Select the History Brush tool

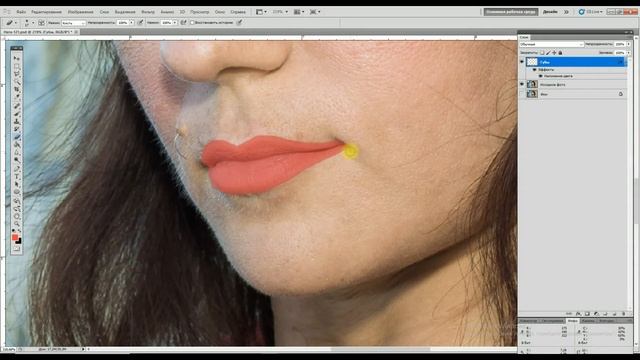17,128
